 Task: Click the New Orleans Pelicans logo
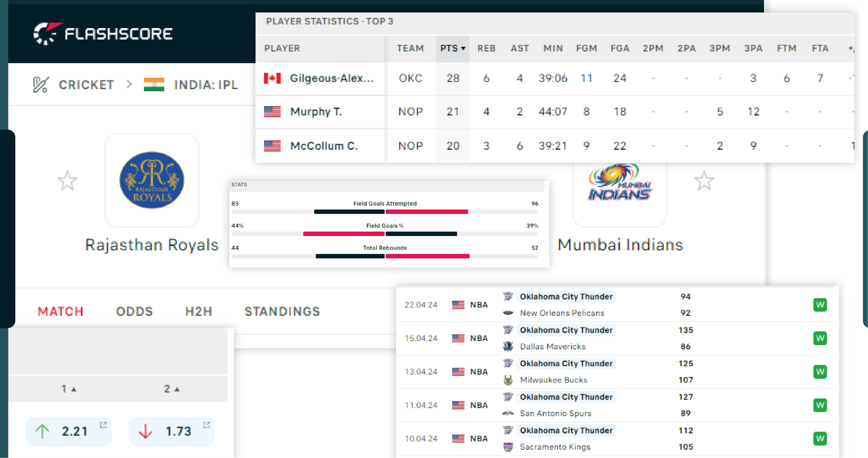(508, 313)
